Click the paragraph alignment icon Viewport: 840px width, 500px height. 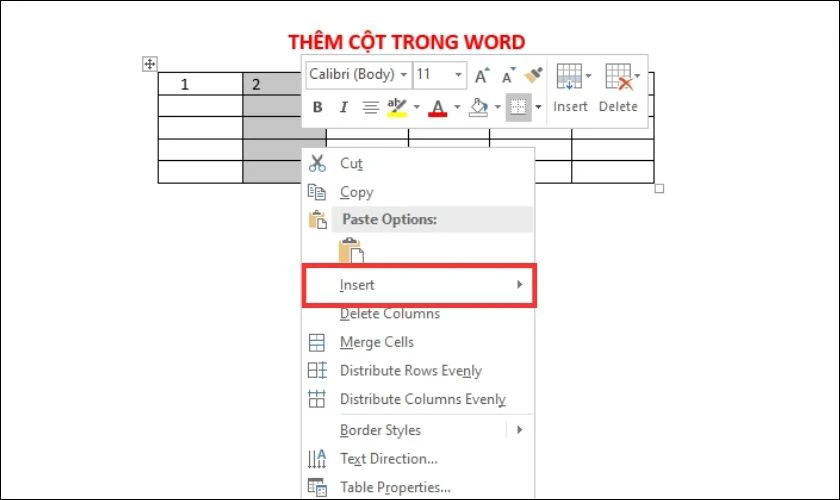(370, 107)
